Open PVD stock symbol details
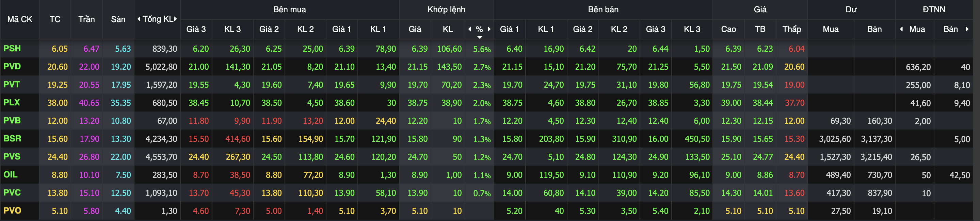Viewport: 980px width, 221px height. [x=12, y=66]
